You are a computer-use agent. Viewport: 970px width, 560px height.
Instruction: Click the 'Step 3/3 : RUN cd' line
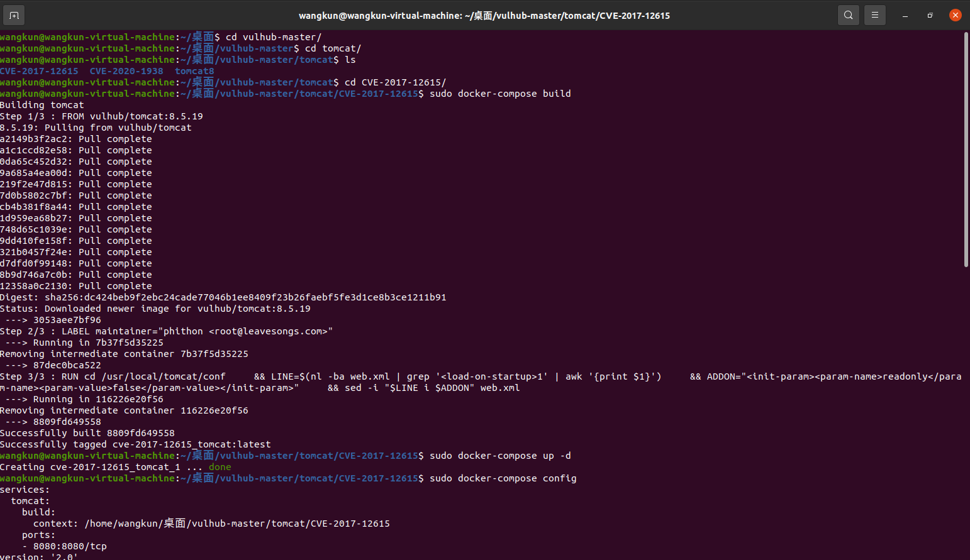tap(481, 376)
